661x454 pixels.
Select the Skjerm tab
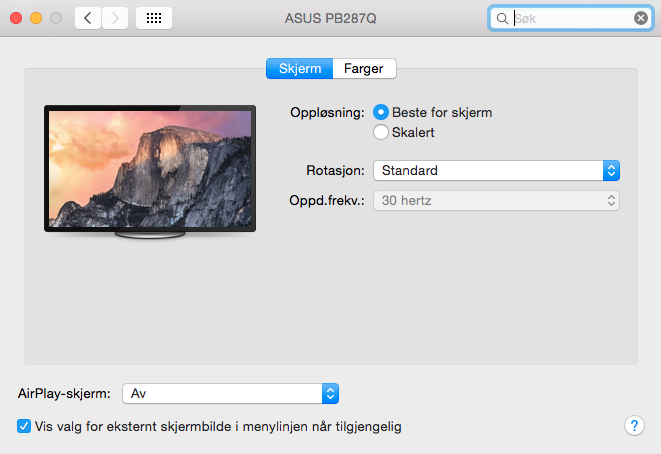tap(300, 69)
